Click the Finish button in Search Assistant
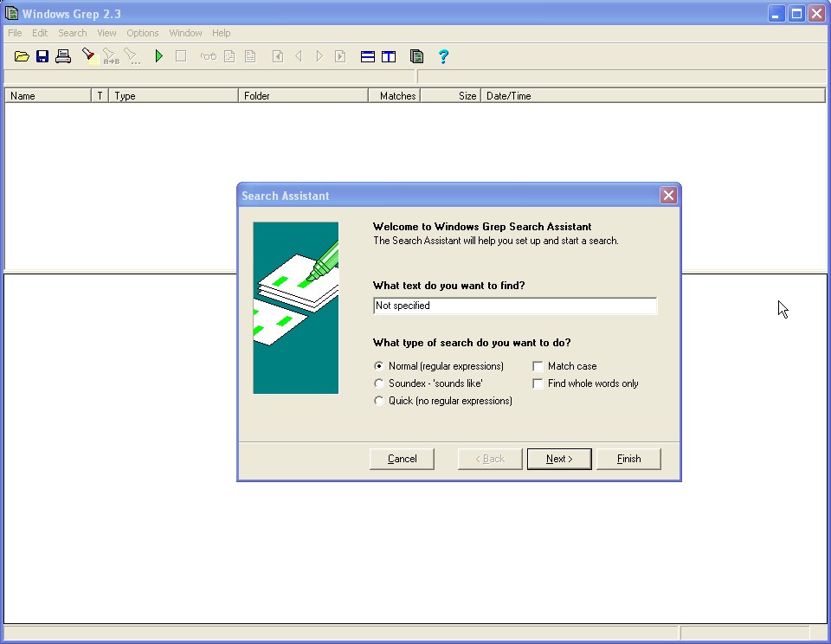The image size is (831, 644). coord(628,459)
